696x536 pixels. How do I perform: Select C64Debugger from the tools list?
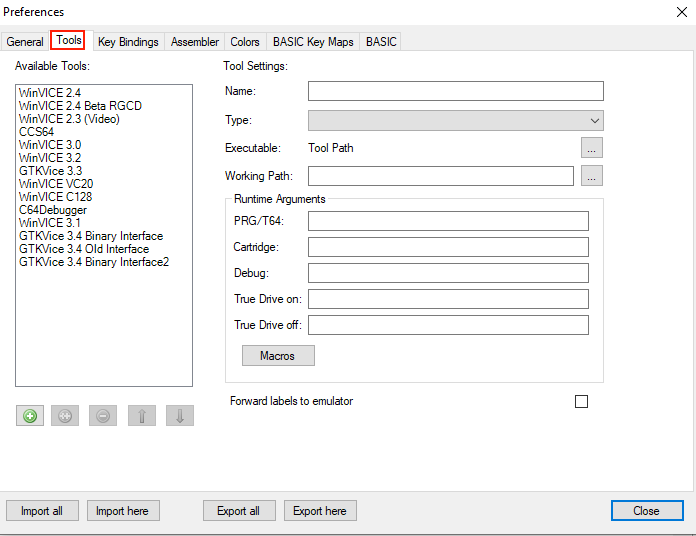53,210
